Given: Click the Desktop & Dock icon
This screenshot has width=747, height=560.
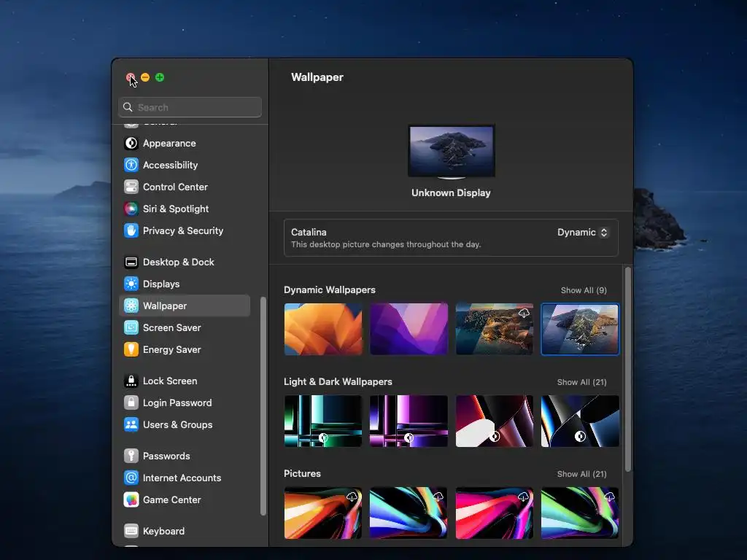Looking at the screenshot, I should pos(131,262).
